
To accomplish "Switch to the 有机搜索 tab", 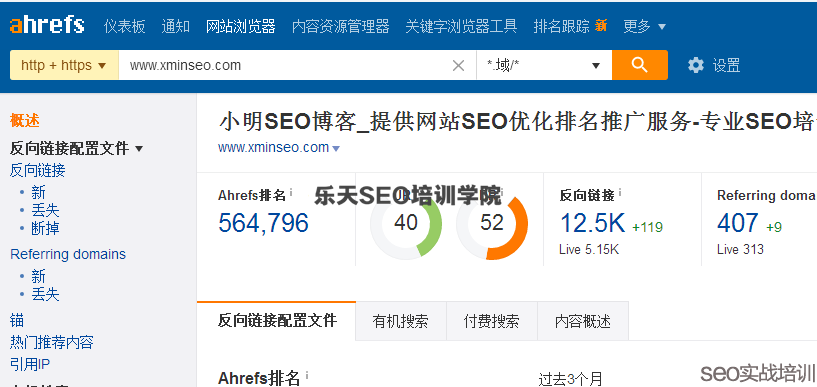I will [401, 321].
